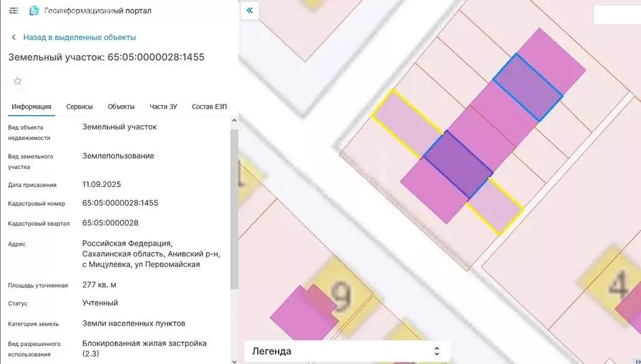Viewport: 641px width, 364px height.
Task: Open the hamburger main menu
Action: (x=14, y=11)
